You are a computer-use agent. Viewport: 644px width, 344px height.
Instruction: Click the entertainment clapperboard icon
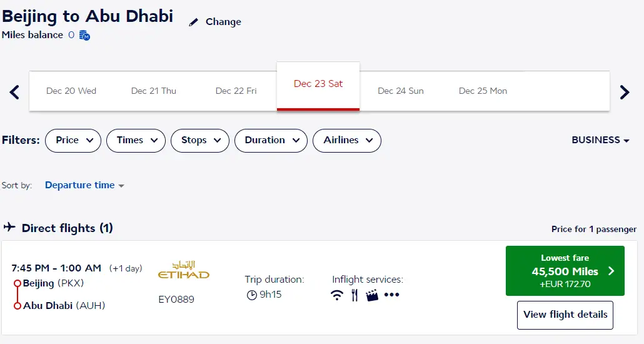coord(372,295)
